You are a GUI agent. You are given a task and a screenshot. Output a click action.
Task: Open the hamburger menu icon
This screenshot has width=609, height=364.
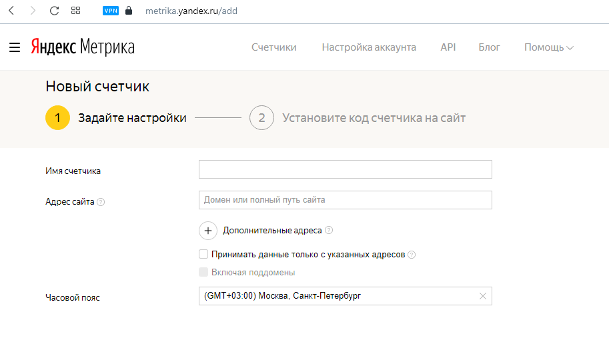click(x=15, y=47)
